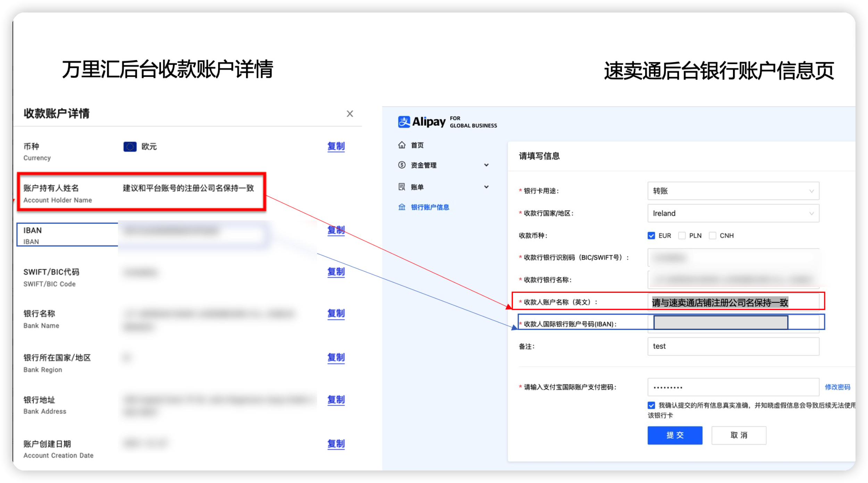The height and width of the screenshot is (483, 868).
Task: Toggle the 我确认提交的所有信息真实准确 confirmation checkbox
Action: click(x=651, y=405)
